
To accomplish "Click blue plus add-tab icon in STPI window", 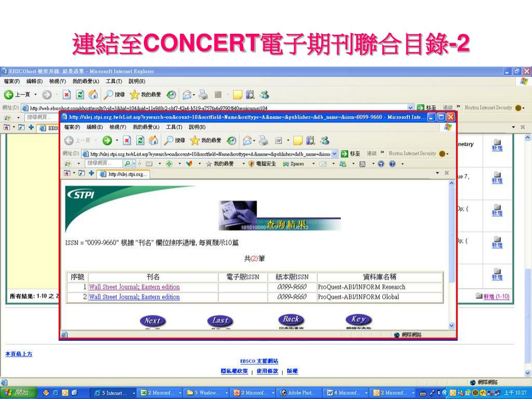I will (x=91, y=174).
